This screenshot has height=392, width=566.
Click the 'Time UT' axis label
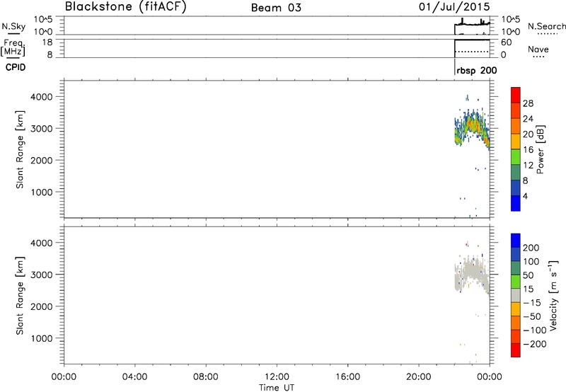[277, 388]
